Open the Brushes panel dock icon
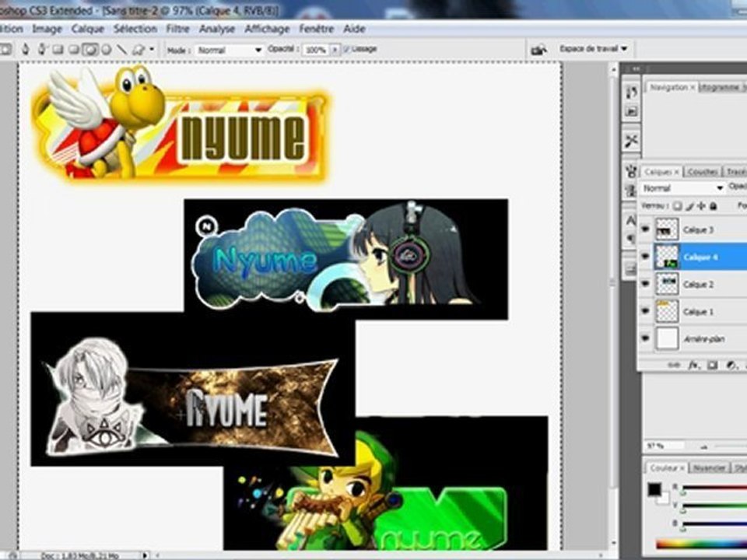The image size is (747, 560). (631, 170)
